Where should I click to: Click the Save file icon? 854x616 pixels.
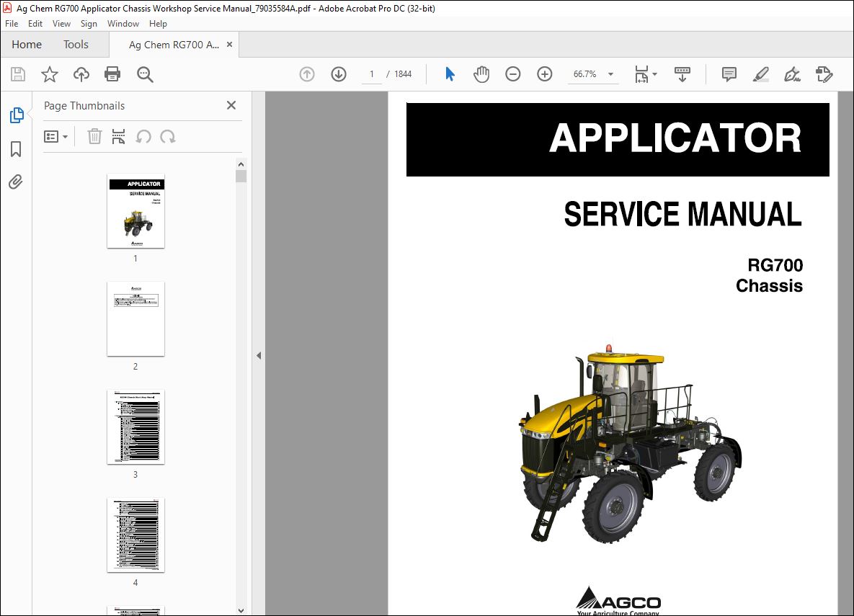tap(18, 74)
